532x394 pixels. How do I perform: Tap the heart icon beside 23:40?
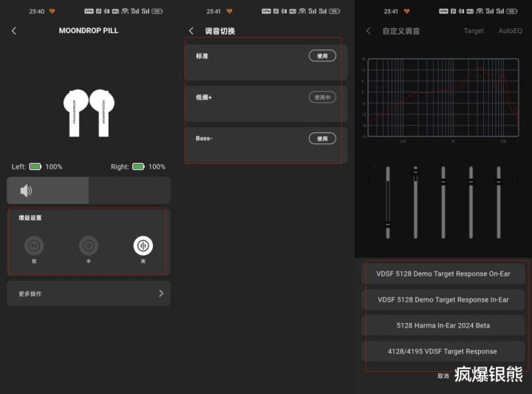[x=52, y=11]
